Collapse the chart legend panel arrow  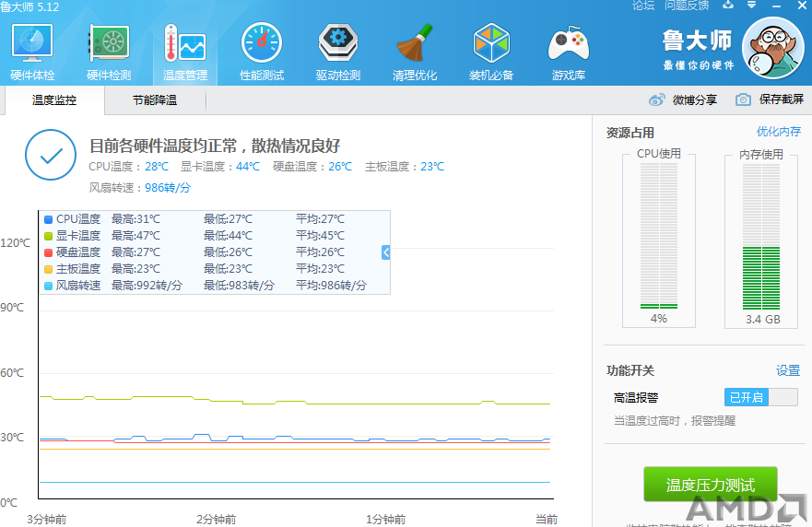[386, 252]
